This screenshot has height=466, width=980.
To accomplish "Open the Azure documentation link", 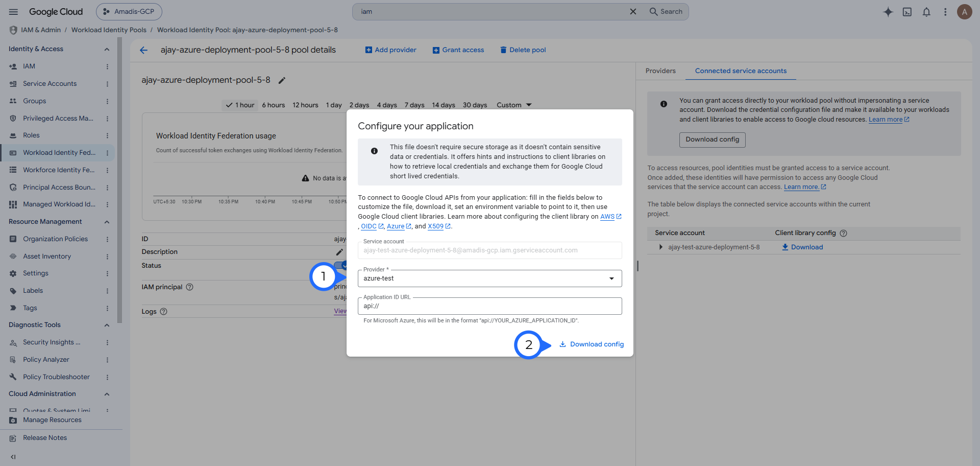I will (399, 226).
